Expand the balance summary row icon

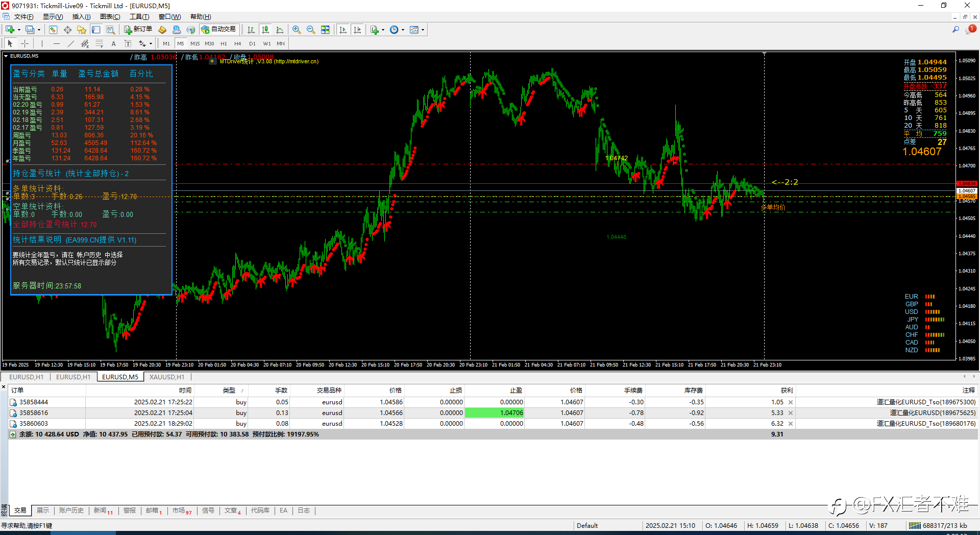click(13, 434)
